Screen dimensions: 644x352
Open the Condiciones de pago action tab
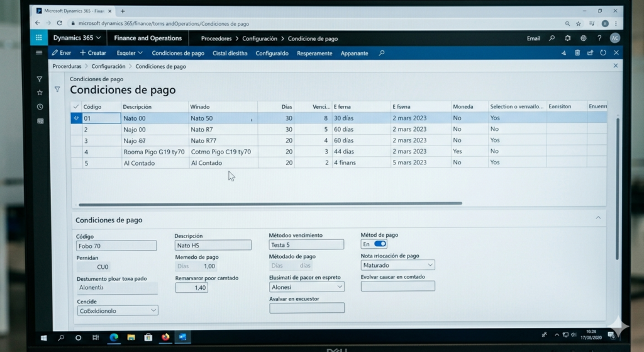coord(178,53)
